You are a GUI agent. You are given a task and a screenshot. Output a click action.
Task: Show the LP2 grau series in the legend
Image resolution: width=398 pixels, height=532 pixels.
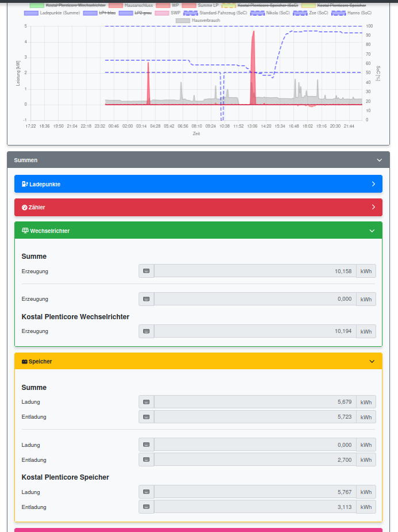pyautogui.click(x=135, y=13)
